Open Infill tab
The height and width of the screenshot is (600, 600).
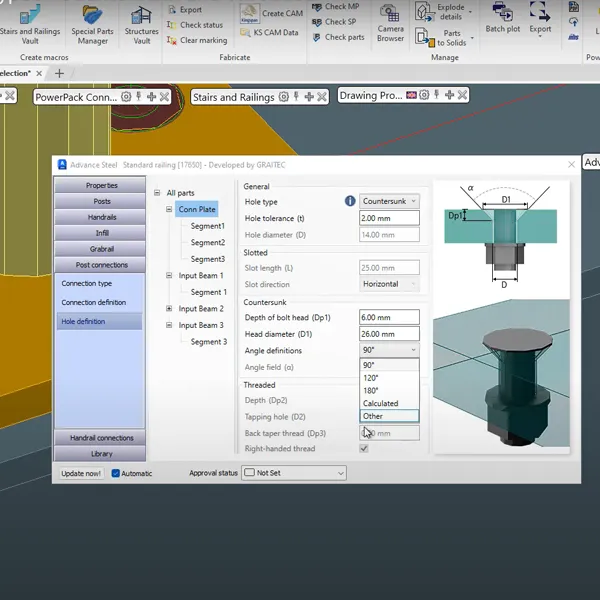pyautogui.click(x=100, y=233)
